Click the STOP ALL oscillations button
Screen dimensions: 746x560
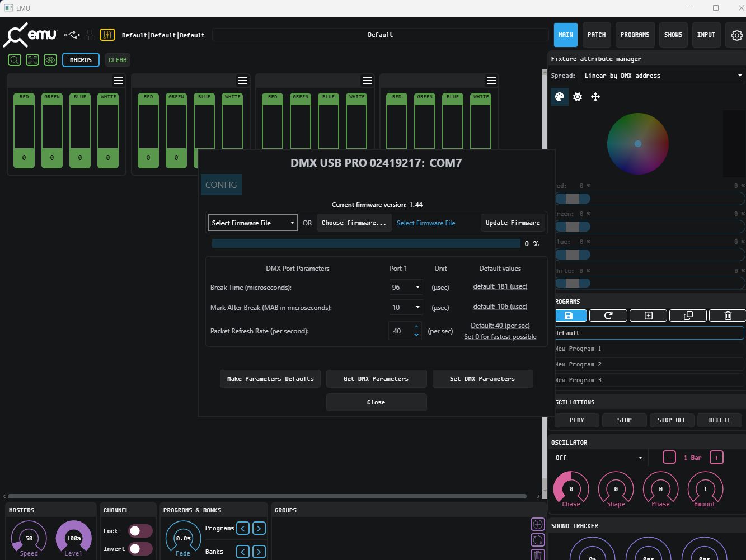[672, 420]
